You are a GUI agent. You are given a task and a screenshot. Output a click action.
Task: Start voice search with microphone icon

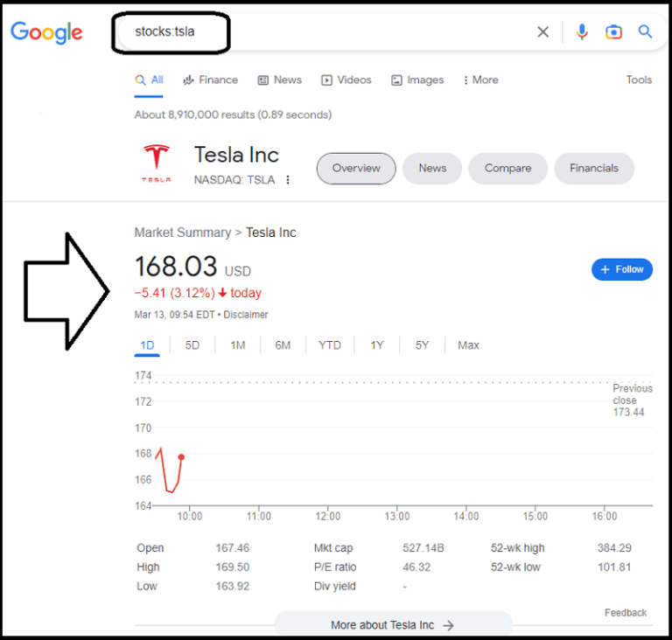[582, 32]
